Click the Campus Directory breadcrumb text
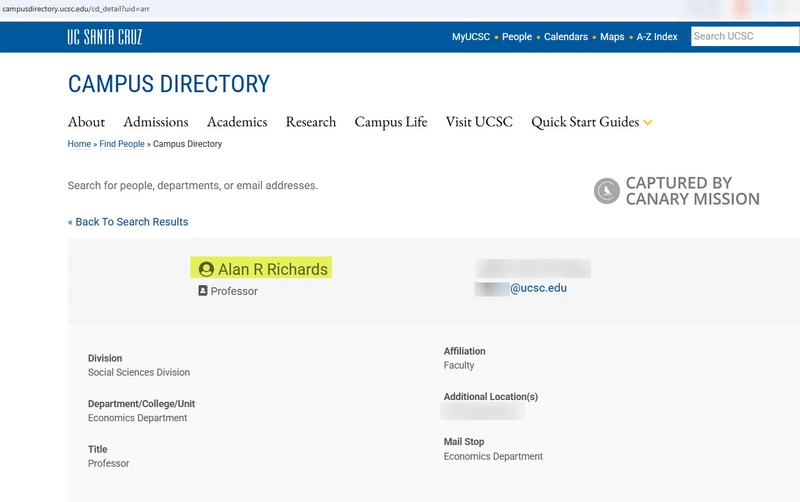 187,144
